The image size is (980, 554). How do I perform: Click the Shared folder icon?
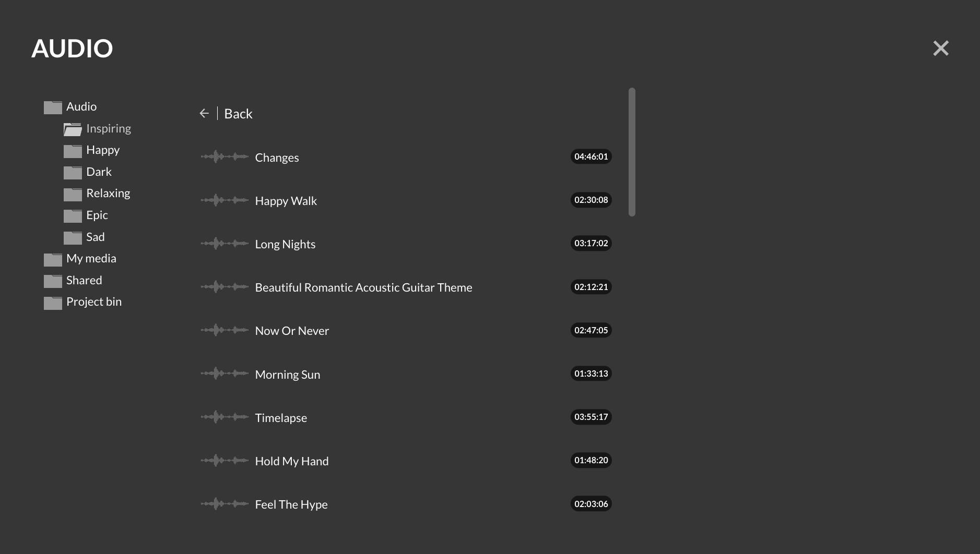53,281
